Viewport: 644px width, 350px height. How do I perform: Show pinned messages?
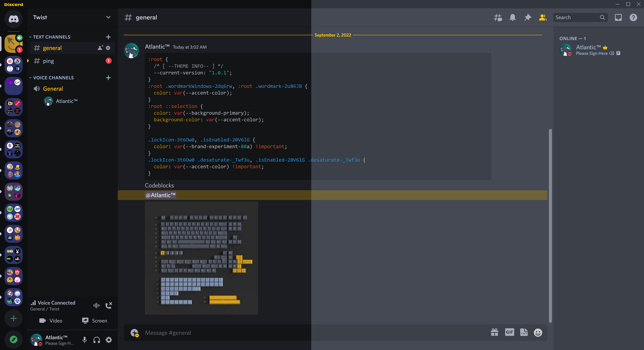[527, 17]
